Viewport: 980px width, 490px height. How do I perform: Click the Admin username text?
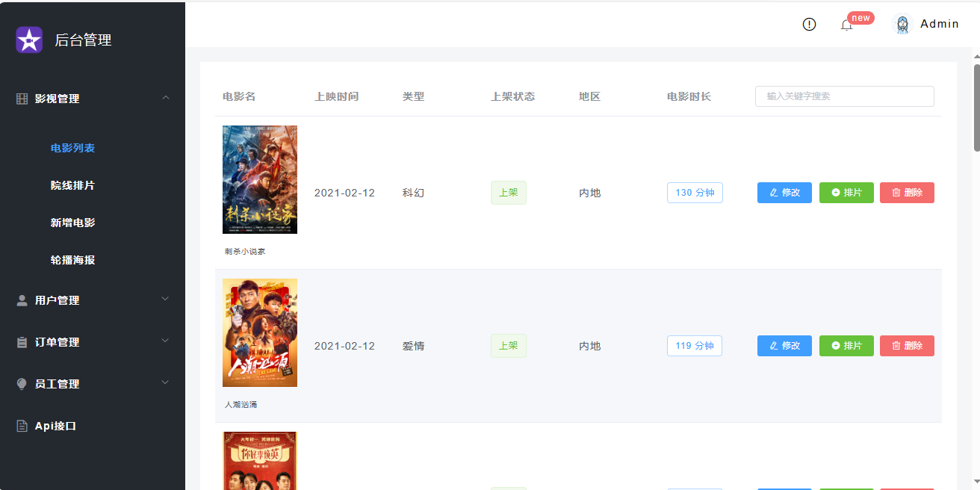(x=940, y=24)
